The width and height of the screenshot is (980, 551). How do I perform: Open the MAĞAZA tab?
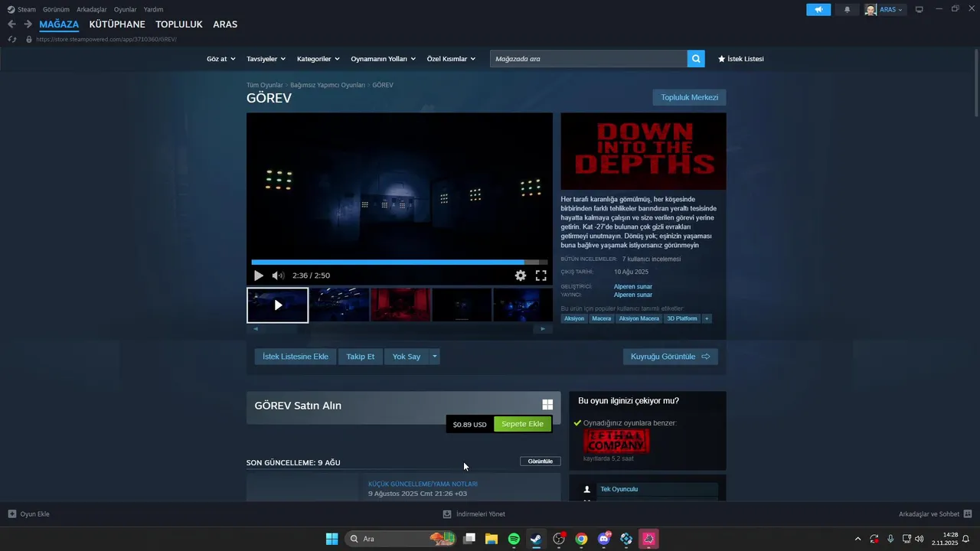(x=59, y=24)
